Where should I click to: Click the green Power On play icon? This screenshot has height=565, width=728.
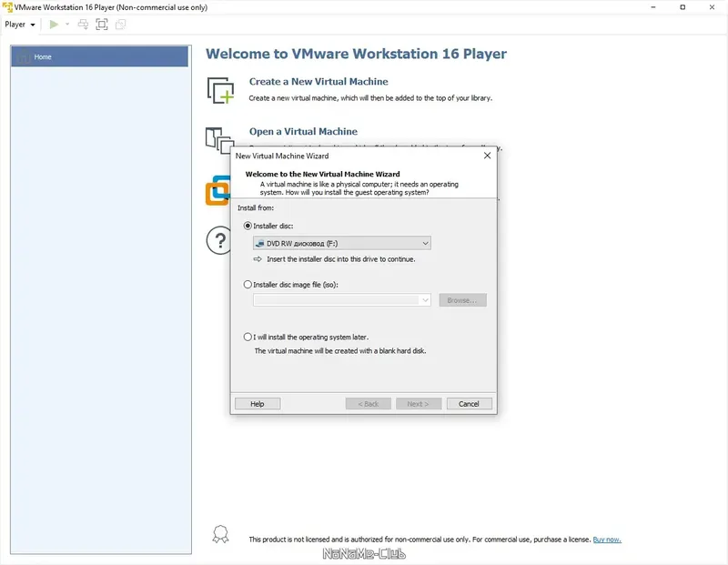(54, 25)
